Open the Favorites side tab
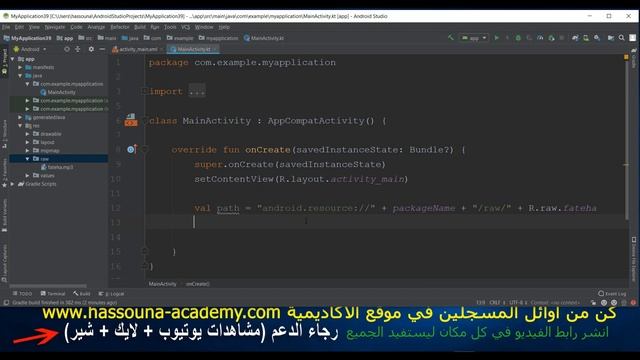The height and width of the screenshot is (360, 640). point(4,174)
